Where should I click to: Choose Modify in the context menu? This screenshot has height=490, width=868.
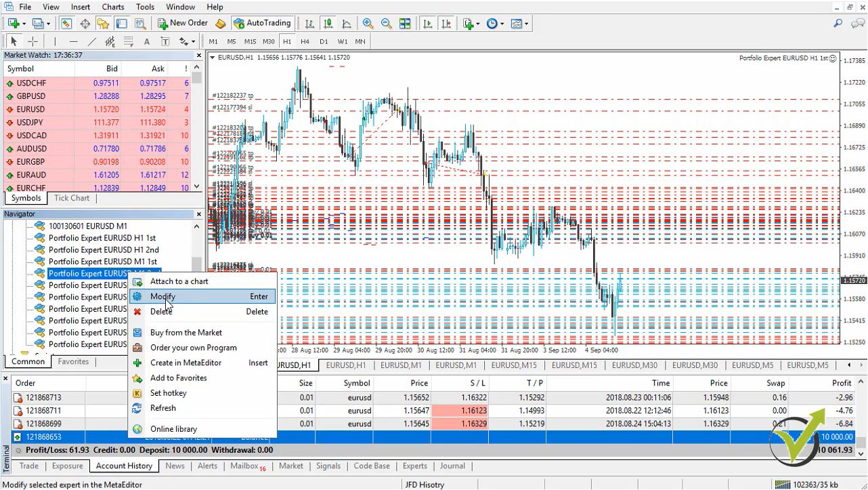(x=162, y=296)
